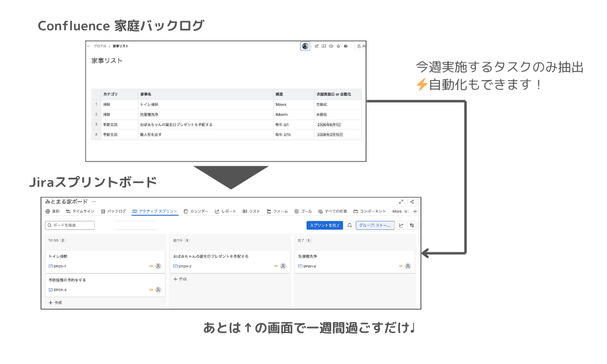Open the ゴール tab
This screenshot has height=364, width=607.
point(303,211)
